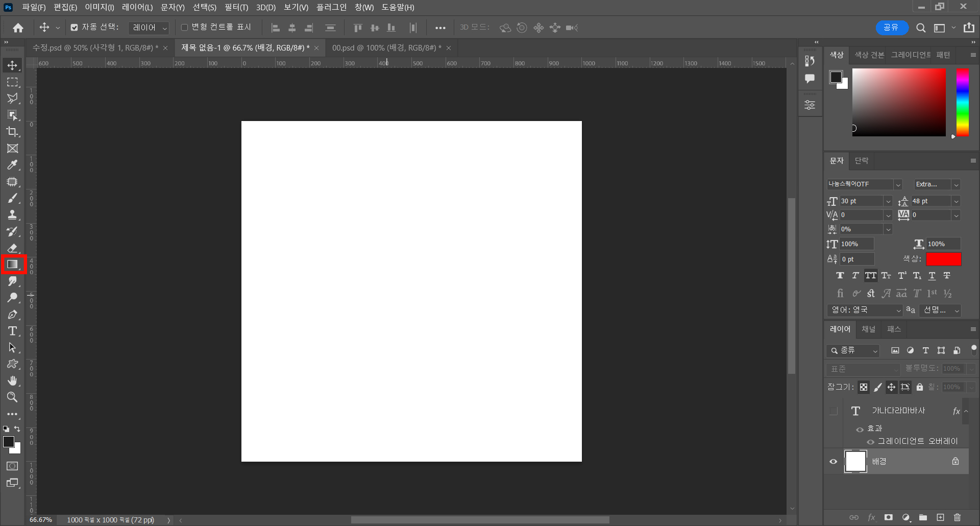The width and height of the screenshot is (980, 526).
Task: Hide the 그레이디언트 오버레이 effect
Action: coord(871,442)
